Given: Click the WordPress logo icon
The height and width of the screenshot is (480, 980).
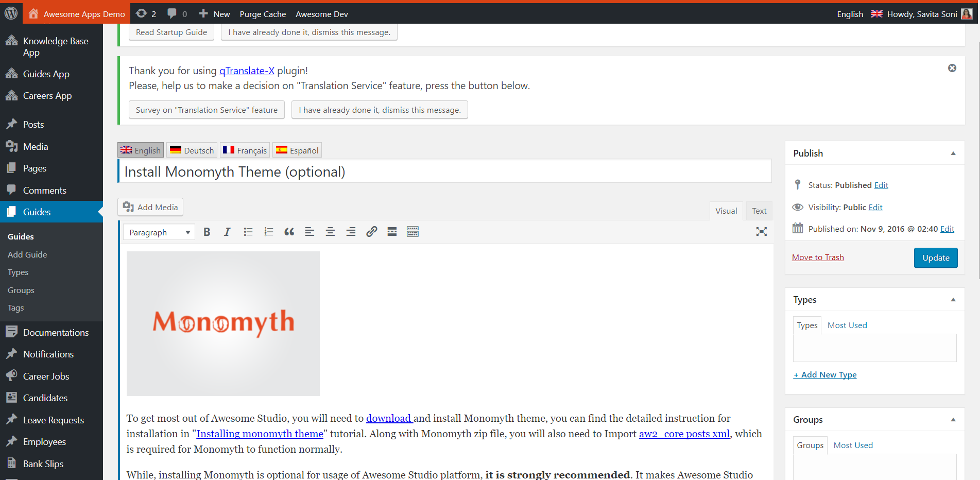Looking at the screenshot, I should click(11, 13).
